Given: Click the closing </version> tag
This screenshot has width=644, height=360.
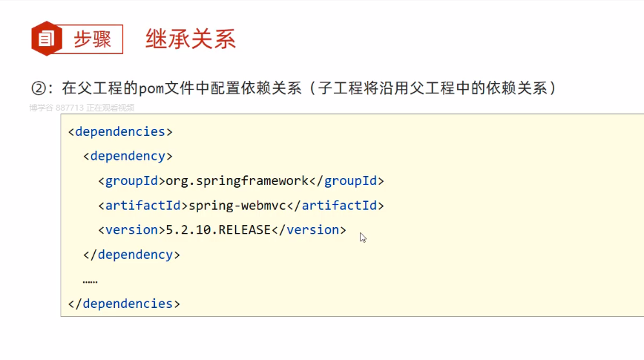Looking at the screenshot, I should (x=309, y=229).
